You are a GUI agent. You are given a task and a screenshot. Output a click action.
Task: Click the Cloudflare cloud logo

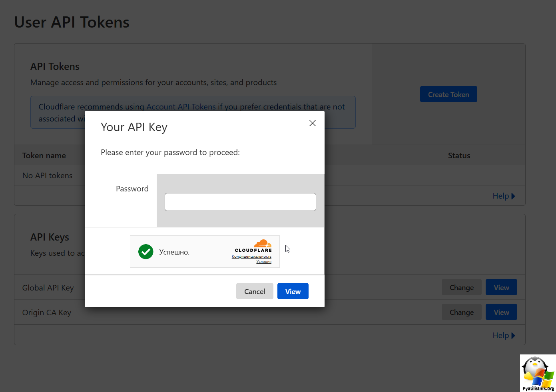(x=263, y=244)
